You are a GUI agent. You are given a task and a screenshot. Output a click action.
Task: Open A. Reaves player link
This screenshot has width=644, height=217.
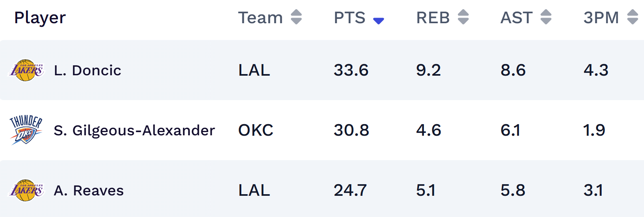coord(89,191)
